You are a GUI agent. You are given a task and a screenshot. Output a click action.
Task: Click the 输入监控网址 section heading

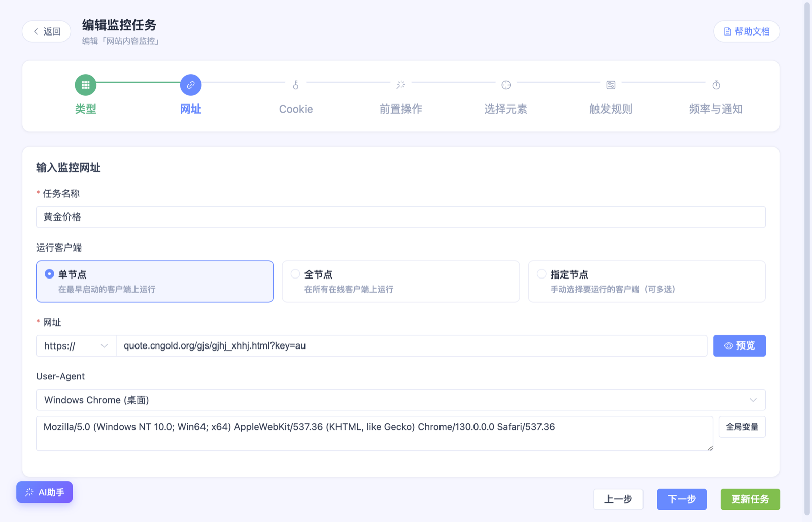tap(69, 168)
